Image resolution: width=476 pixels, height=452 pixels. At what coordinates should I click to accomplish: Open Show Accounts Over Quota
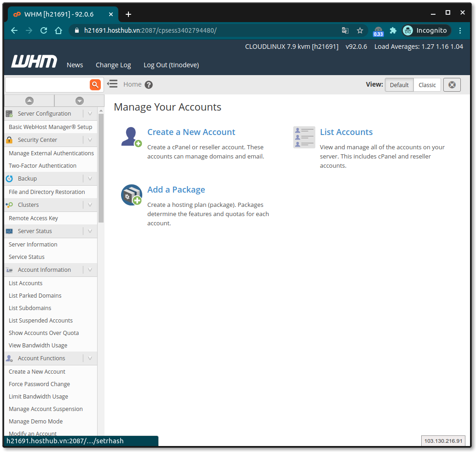(44, 333)
